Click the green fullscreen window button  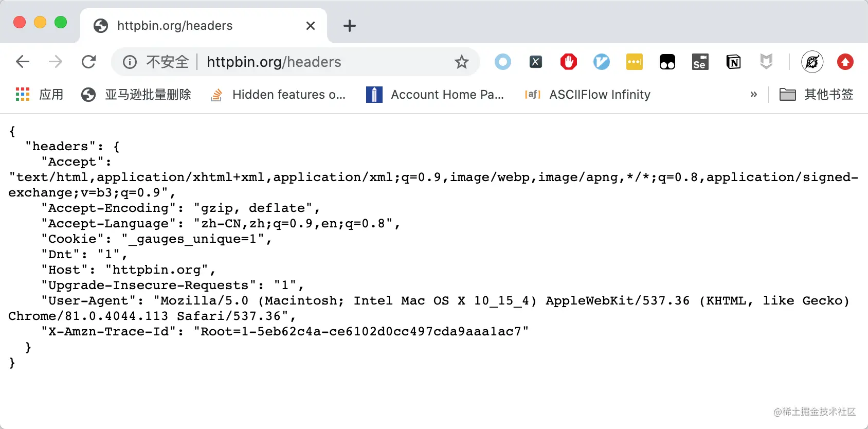click(61, 22)
